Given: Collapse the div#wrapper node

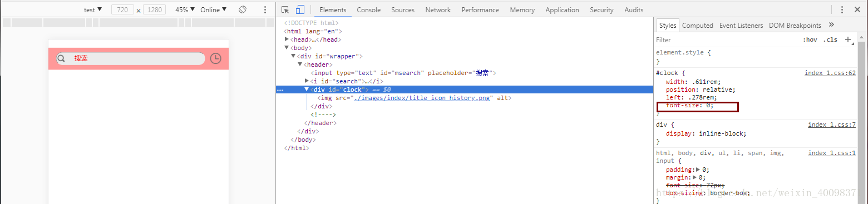Looking at the screenshot, I should click(x=293, y=56).
